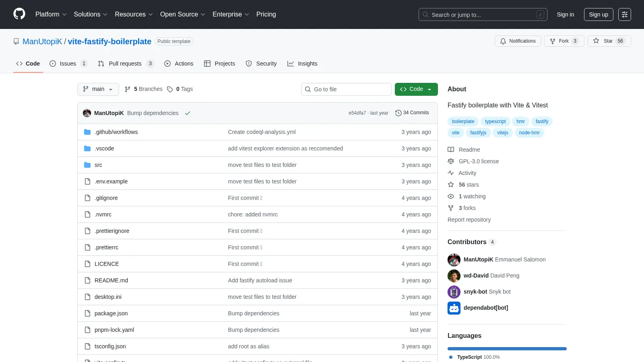The width and height of the screenshot is (644, 362).
Task: Click the file icon beside .gitignore
Action: [x=87, y=198]
